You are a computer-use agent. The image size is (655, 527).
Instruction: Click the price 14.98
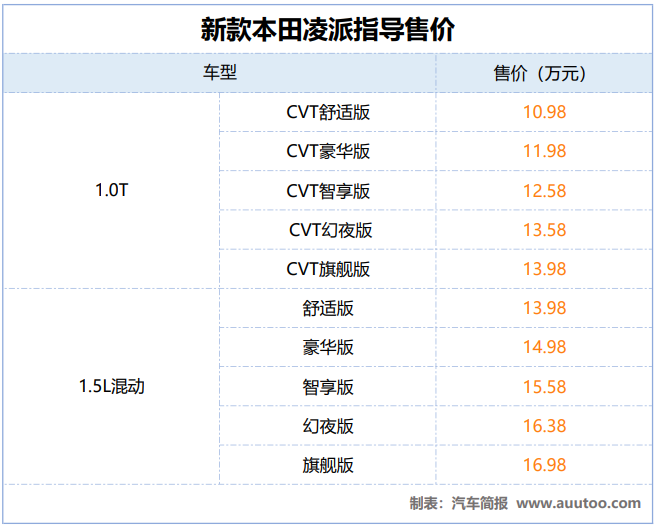click(544, 347)
